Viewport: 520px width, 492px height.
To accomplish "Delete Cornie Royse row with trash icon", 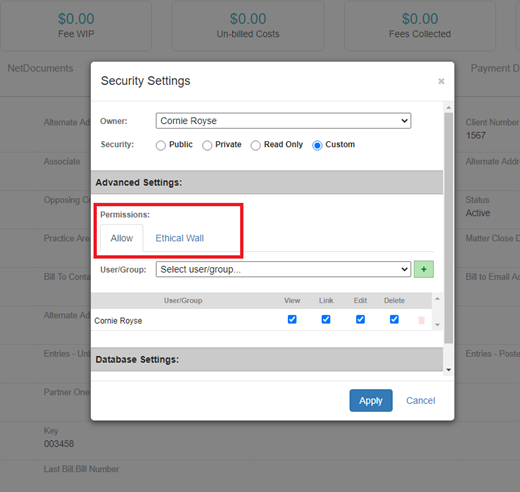I will point(421,320).
